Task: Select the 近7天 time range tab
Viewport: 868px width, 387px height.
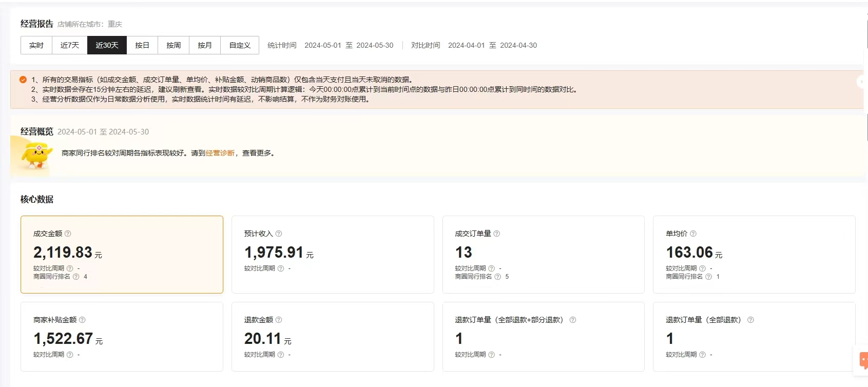Action: 70,45
